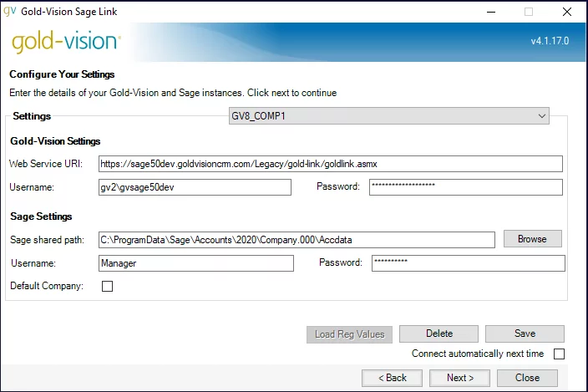The image size is (588, 392).
Task: Enable Connect automatically next time
Action: (559, 354)
